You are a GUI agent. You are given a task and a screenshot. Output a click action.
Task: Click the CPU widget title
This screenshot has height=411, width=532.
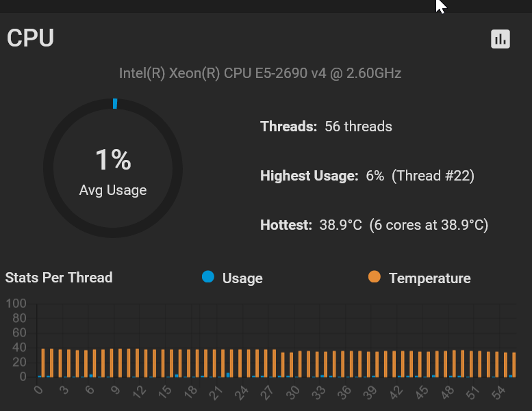point(30,38)
